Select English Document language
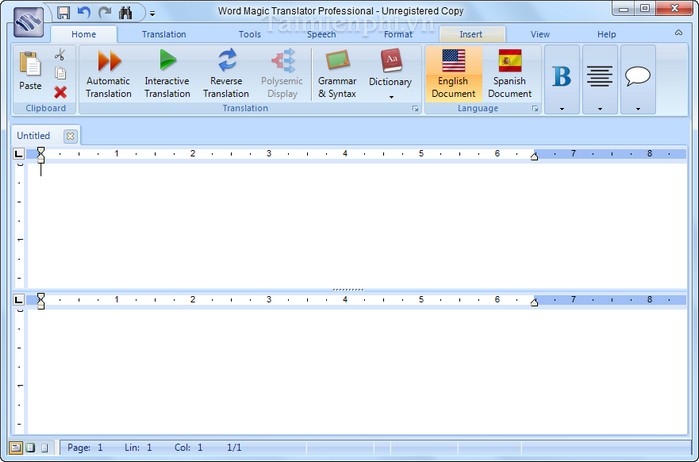 click(x=453, y=74)
